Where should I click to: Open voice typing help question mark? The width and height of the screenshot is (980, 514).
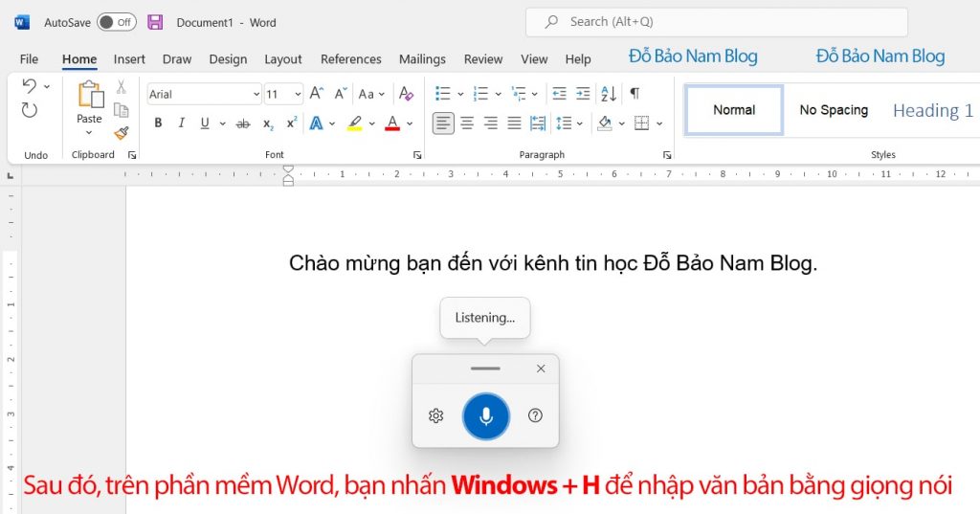pyautogui.click(x=536, y=415)
